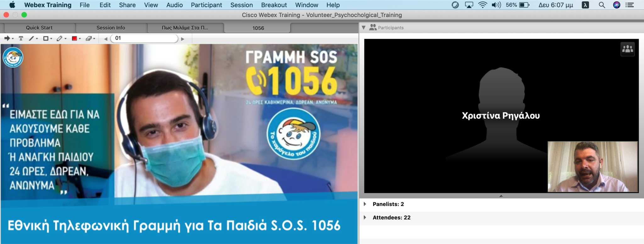Open line tool options dropdown arrow
Screen dimensions: 644x244
(x=37, y=39)
